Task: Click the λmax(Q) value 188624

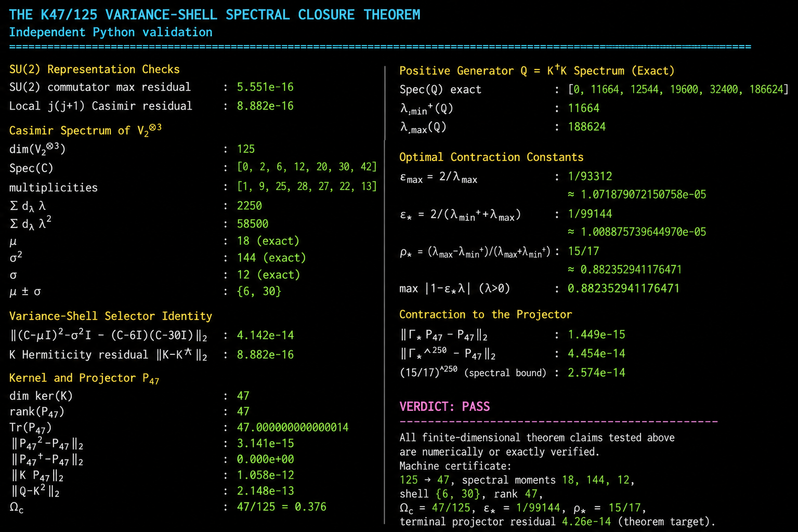Action: pyautogui.click(x=587, y=127)
